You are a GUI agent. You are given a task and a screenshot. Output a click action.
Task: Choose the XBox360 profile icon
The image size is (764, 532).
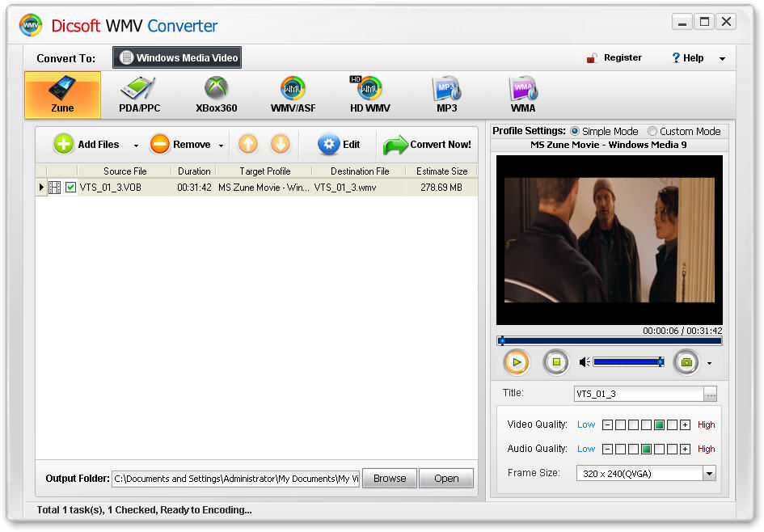tap(216, 95)
